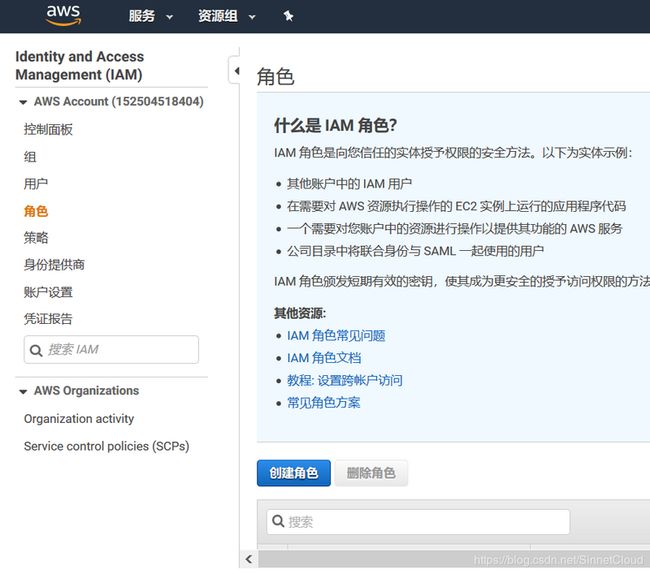This screenshot has height=574, width=650.
Task: Open 控制面板 in the sidebar
Action: pyautogui.click(x=48, y=130)
